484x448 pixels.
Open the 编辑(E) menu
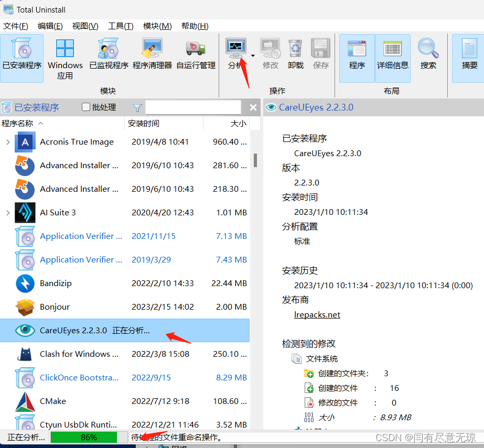[50, 26]
